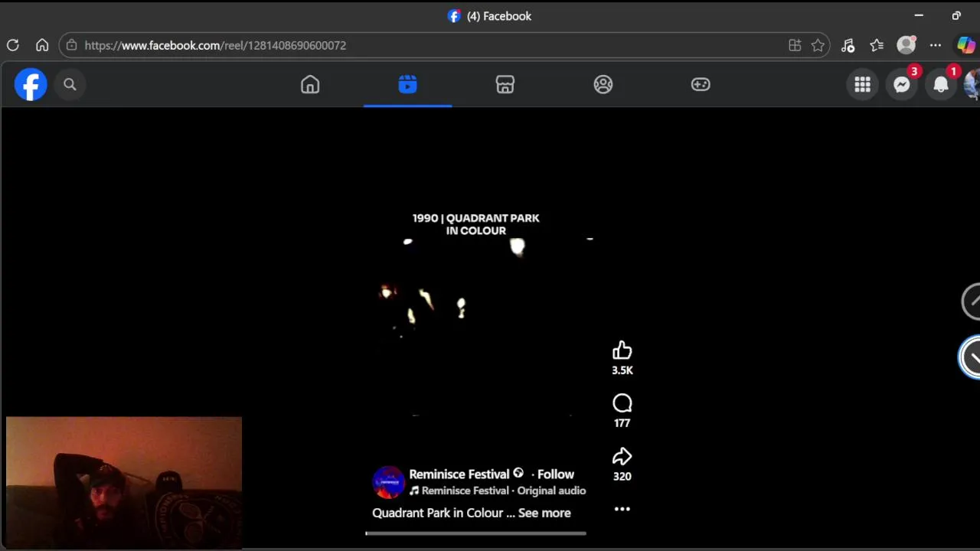Open the Facebook search magnifier
980x551 pixels.
[70, 84]
